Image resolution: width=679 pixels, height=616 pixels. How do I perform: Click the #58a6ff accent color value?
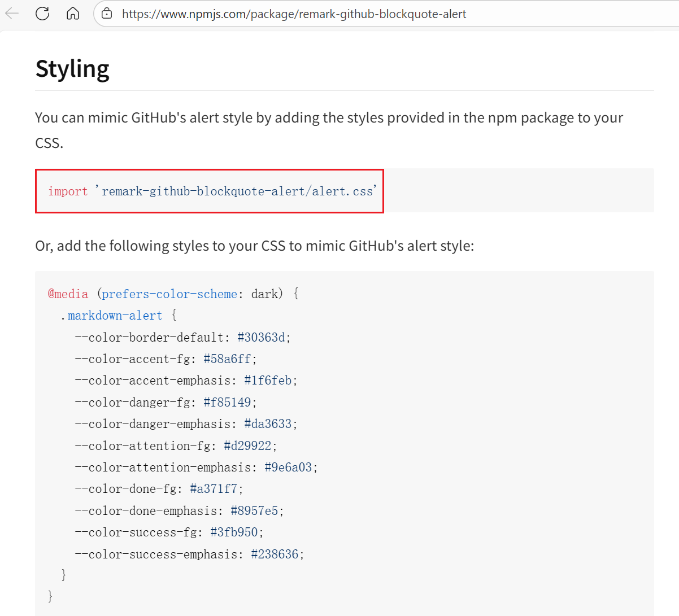227,359
